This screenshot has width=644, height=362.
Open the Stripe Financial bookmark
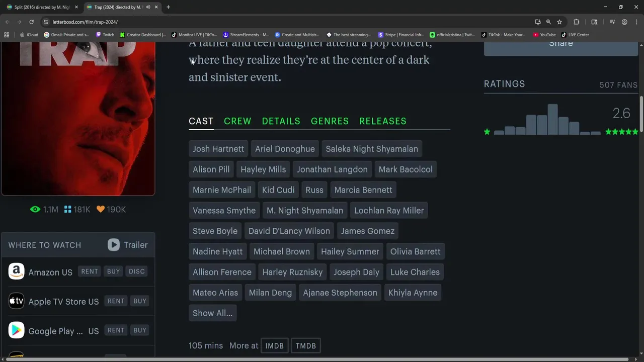tap(401, 35)
